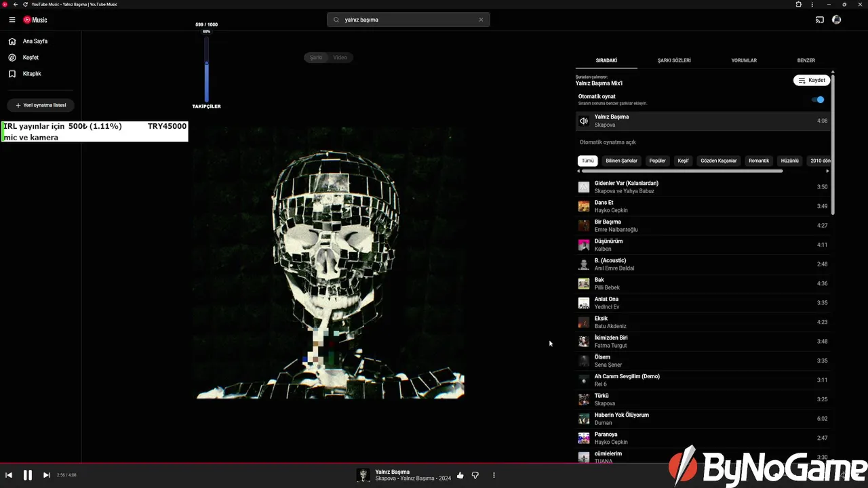Click the search magnifier icon
The height and width of the screenshot is (488, 868).
click(336, 20)
